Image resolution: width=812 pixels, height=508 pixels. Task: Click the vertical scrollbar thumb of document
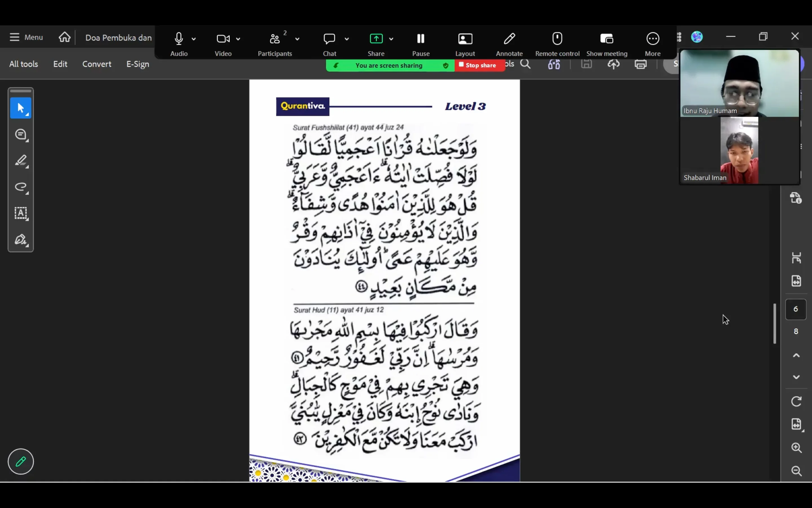point(775,323)
